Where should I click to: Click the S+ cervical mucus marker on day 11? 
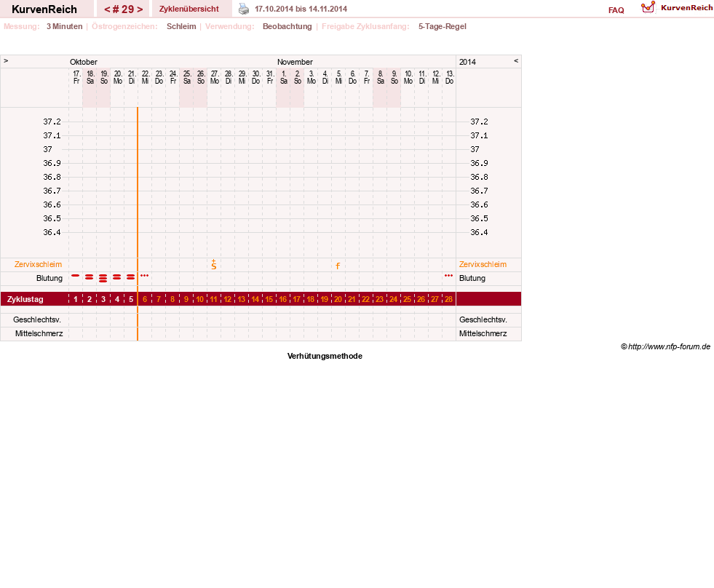213,265
